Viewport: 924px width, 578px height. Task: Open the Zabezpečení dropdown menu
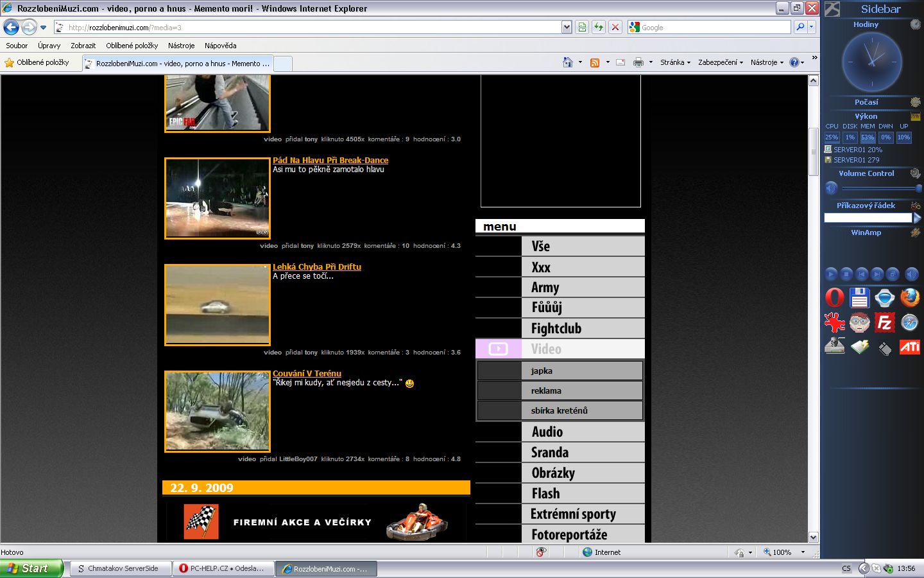720,62
